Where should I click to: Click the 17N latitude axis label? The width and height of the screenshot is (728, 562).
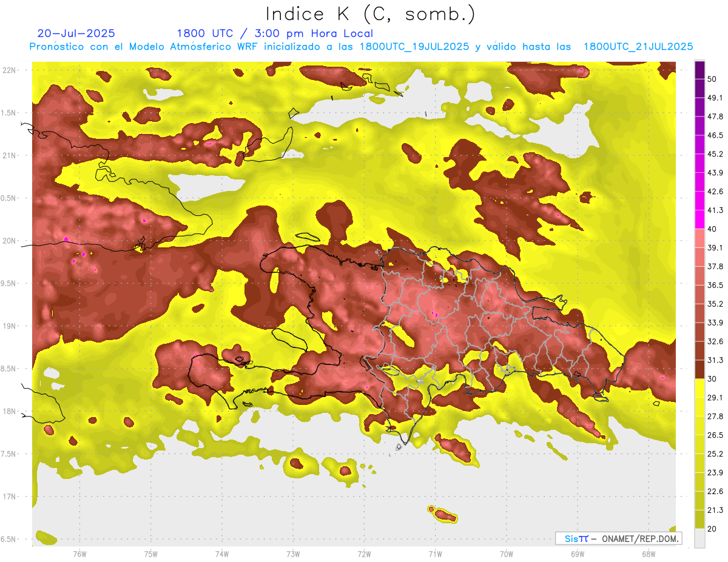click(11, 497)
